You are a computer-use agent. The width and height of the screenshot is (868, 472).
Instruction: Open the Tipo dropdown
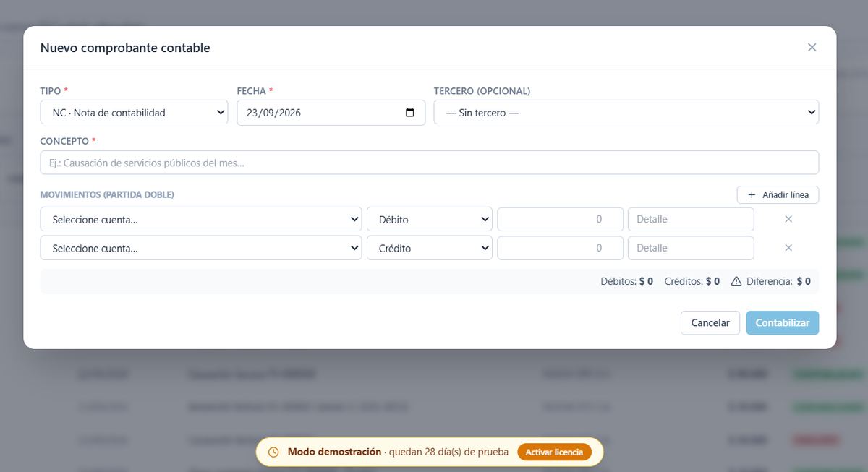134,113
